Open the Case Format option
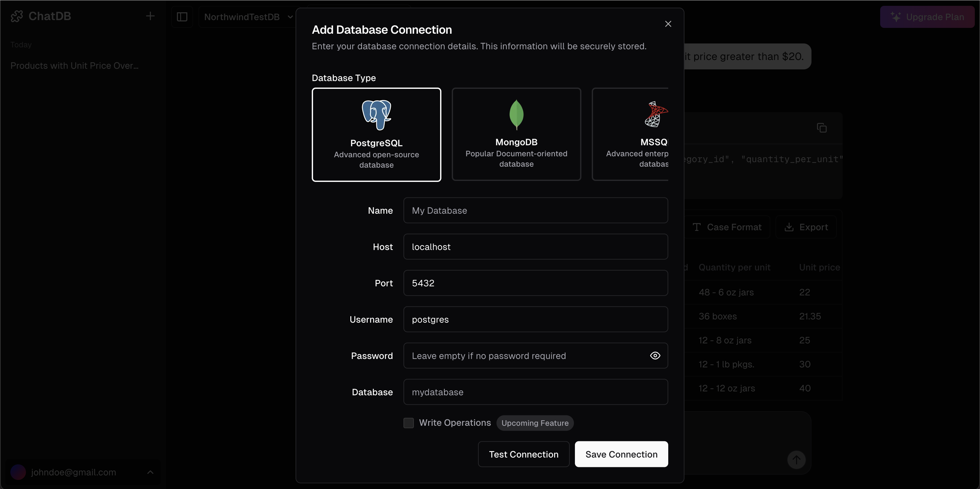The image size is (980, 489). click(x=727, y=227)
